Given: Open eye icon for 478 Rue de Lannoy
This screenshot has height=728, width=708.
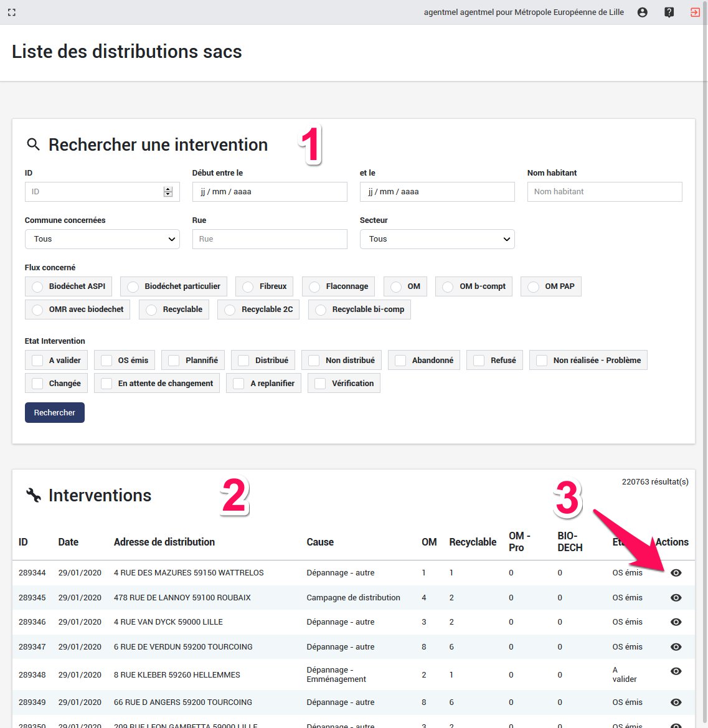Looking at the screenshot, I should 676,598.
